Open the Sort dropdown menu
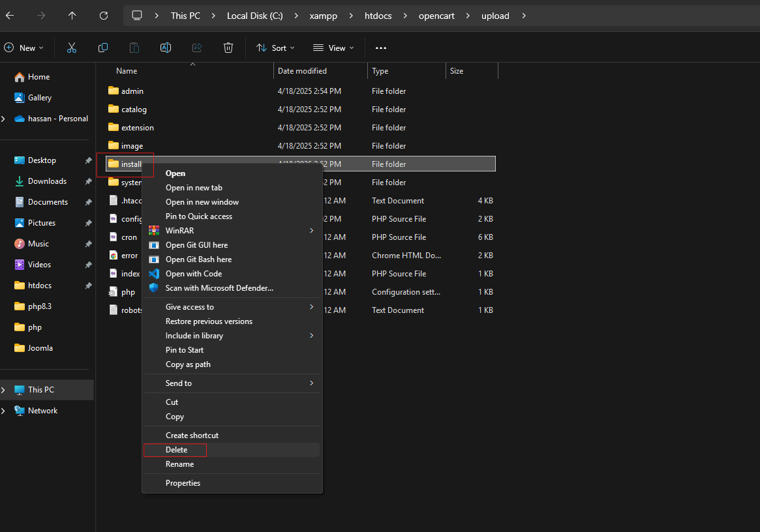 (275, 48)
